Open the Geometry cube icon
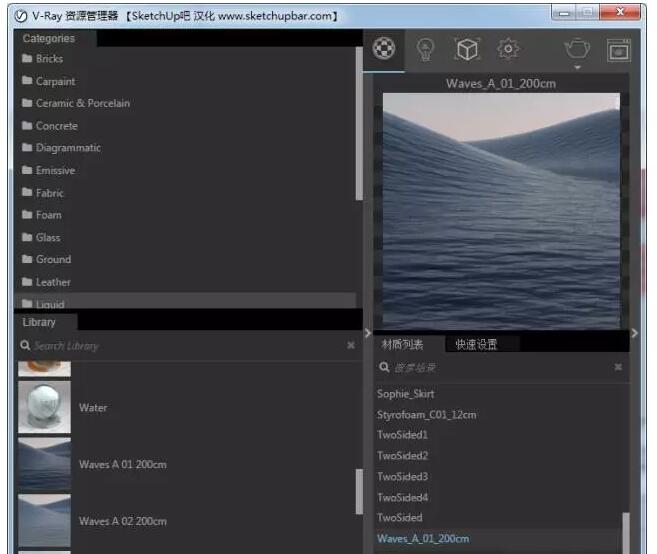Image resolution: width=657 pixels, height=554 pixels. pos(467,49)
